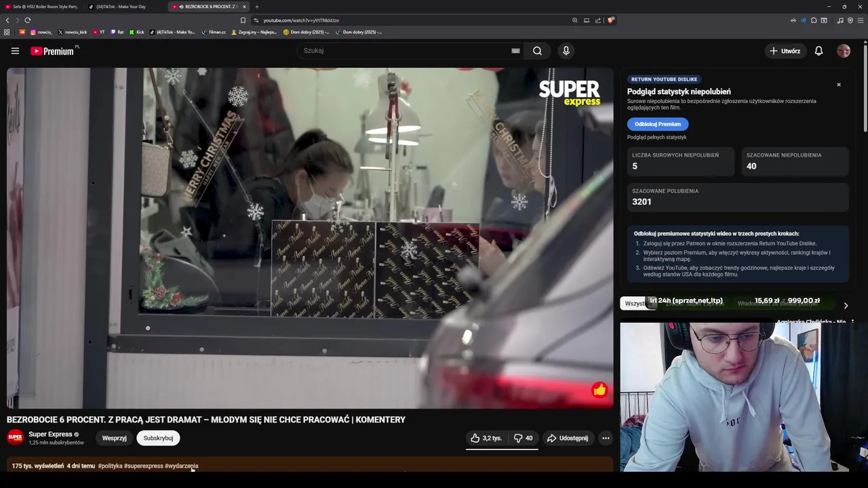This screenshot has height=488, width=868.
Task: Open the notifications bell
Action: (818, 51)
